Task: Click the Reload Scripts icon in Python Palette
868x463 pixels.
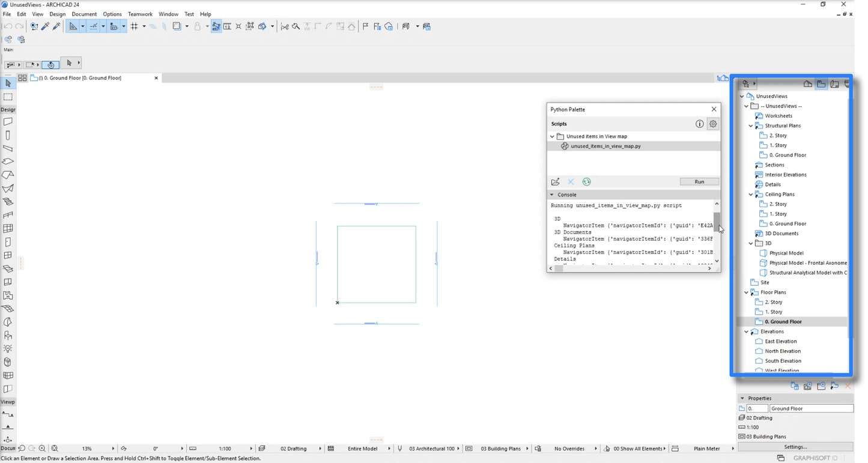Action: pyautogui.click(x=586, y=181)
